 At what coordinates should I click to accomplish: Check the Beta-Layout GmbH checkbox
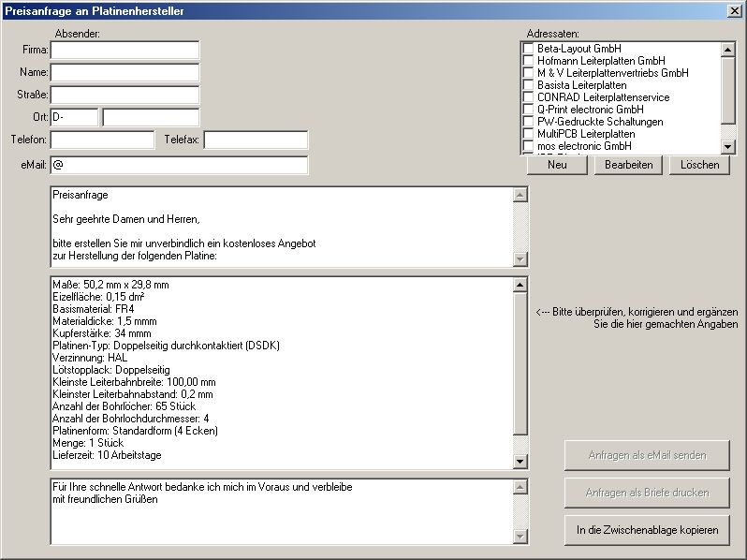click(x=529, y=49)
